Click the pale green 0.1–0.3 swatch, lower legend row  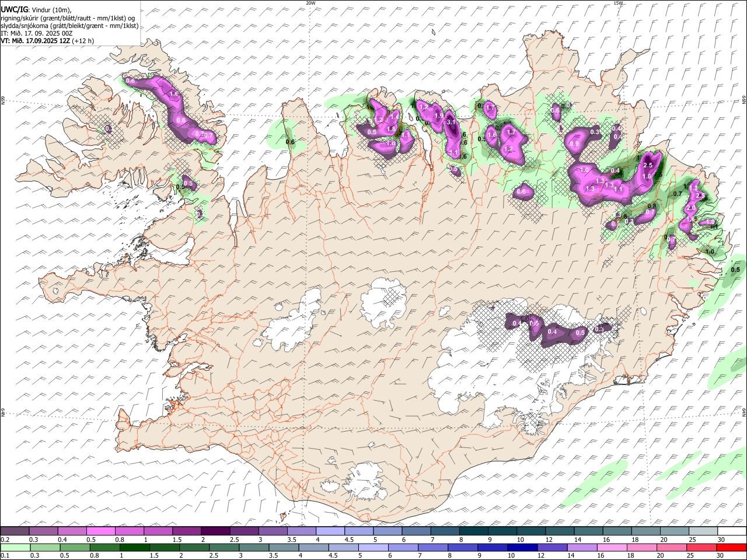point(15,547)
